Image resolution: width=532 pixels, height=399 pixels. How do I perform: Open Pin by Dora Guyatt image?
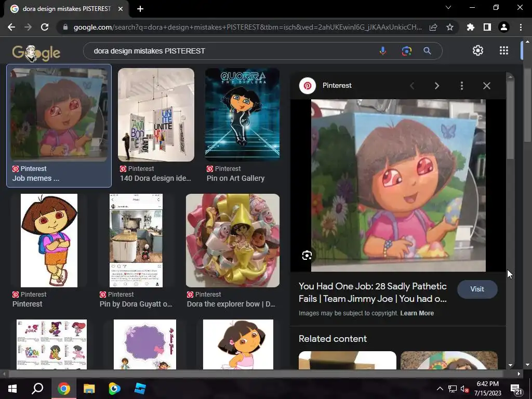(136, 241)
